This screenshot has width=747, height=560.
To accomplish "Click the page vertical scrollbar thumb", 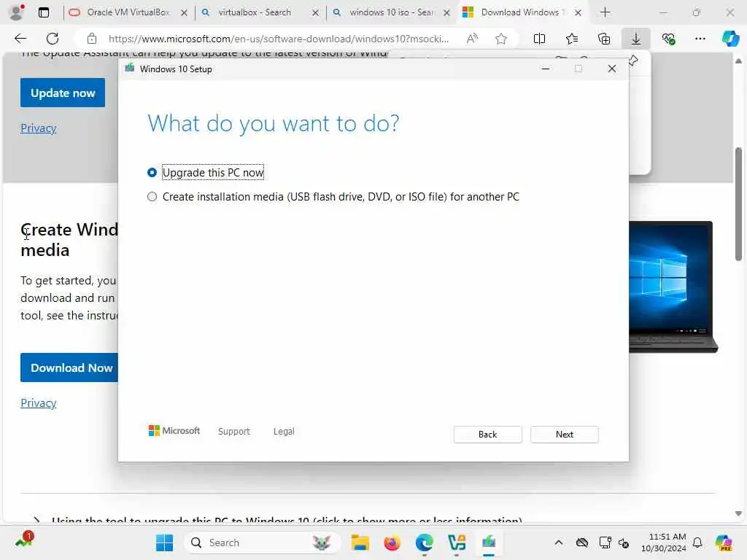I will tap(738, 204).
